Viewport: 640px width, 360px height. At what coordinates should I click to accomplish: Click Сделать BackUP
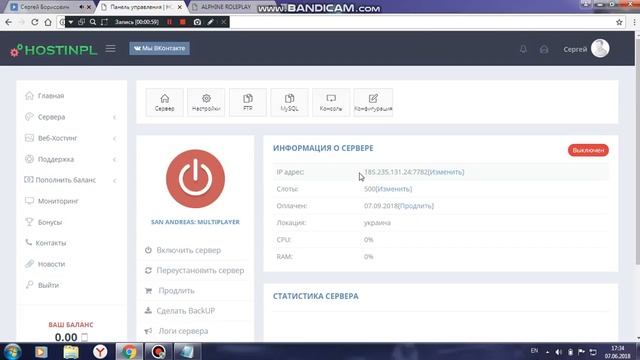(186, 311)
